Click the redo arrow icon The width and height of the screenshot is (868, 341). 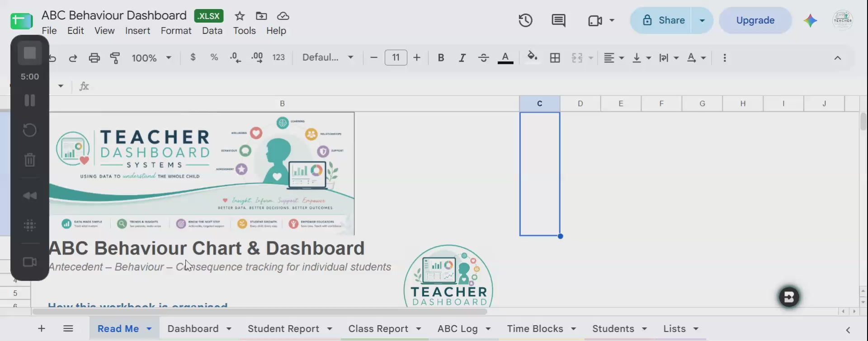(73, 58)
